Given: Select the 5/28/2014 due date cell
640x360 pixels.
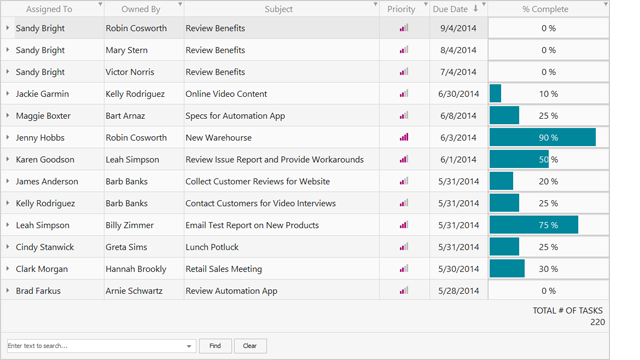Looking at the screenshot, I should (x=458, y=290).
